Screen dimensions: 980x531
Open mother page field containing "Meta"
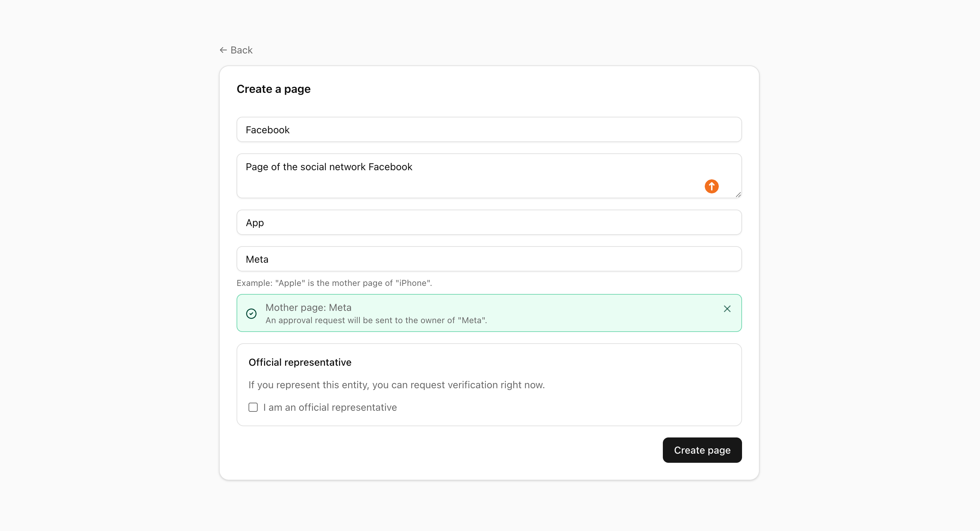pyautogui.click(x=489, y=259)
